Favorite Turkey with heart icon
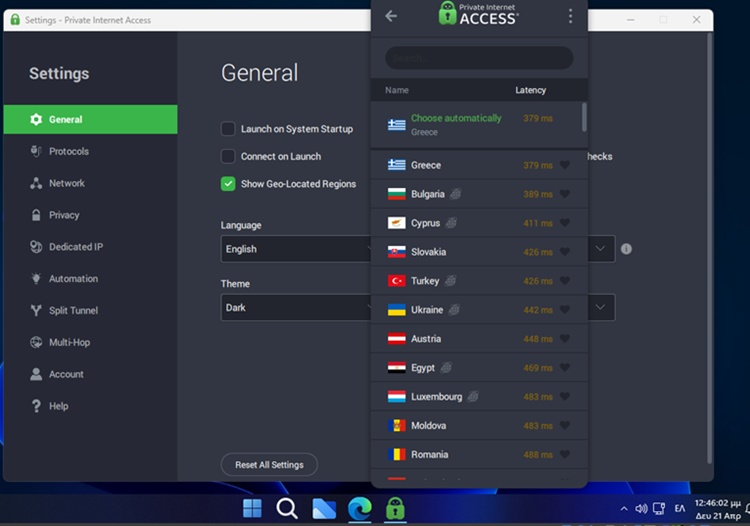Viewport: 750px width, 526px height. coord(565,281)
